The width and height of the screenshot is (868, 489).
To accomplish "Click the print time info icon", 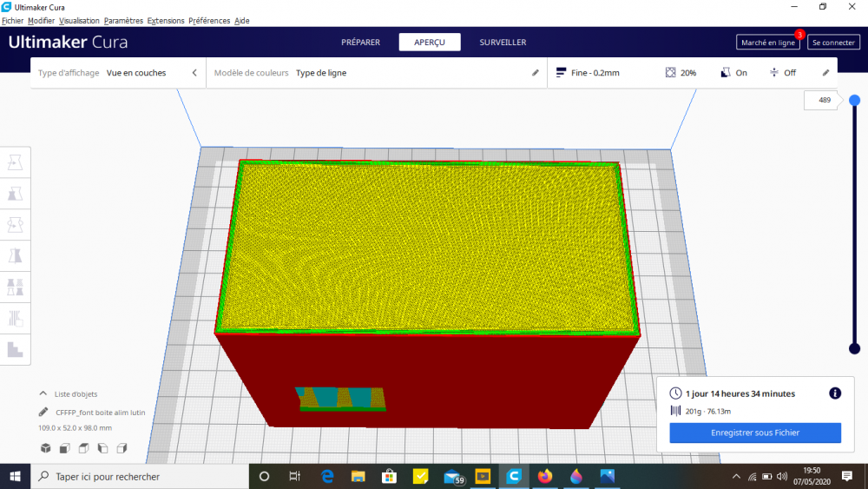I will [x=835, y=393].
